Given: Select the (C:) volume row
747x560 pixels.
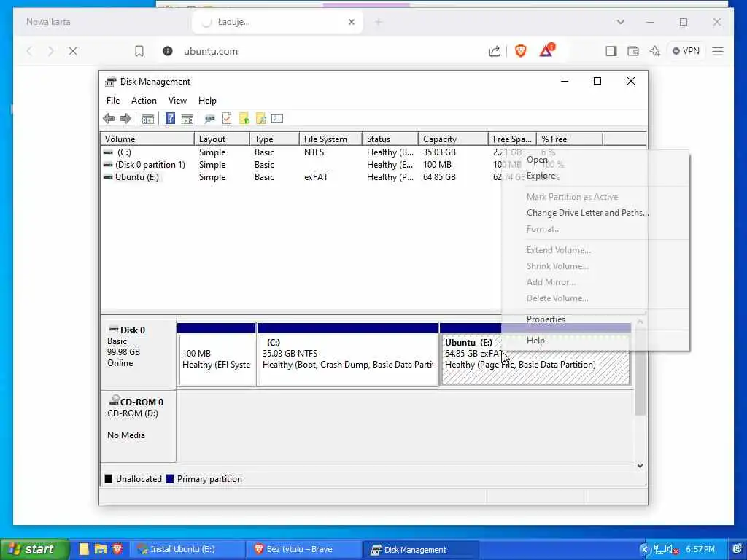Looking at the screenshot, I should (x=301, y=152).
